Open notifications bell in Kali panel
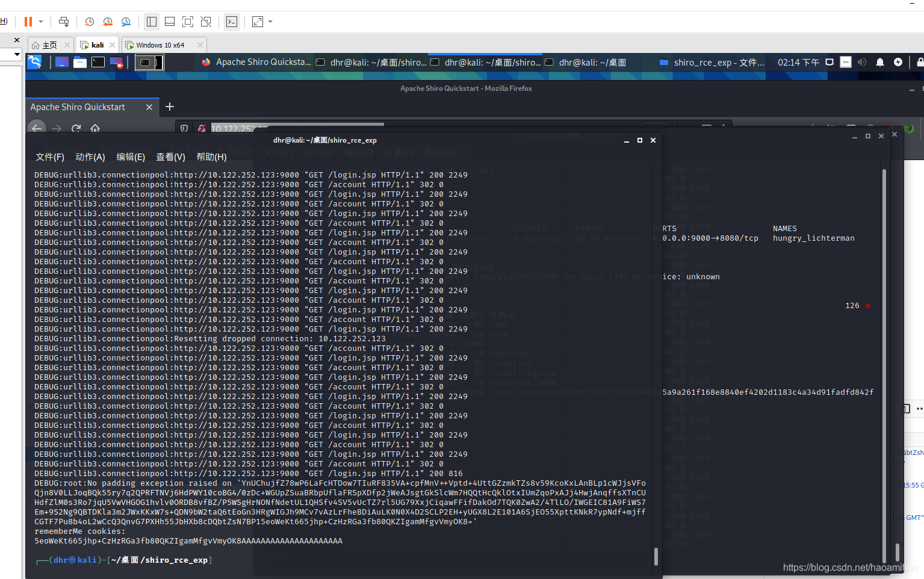924x579 pixels. (x=880, y=62)
